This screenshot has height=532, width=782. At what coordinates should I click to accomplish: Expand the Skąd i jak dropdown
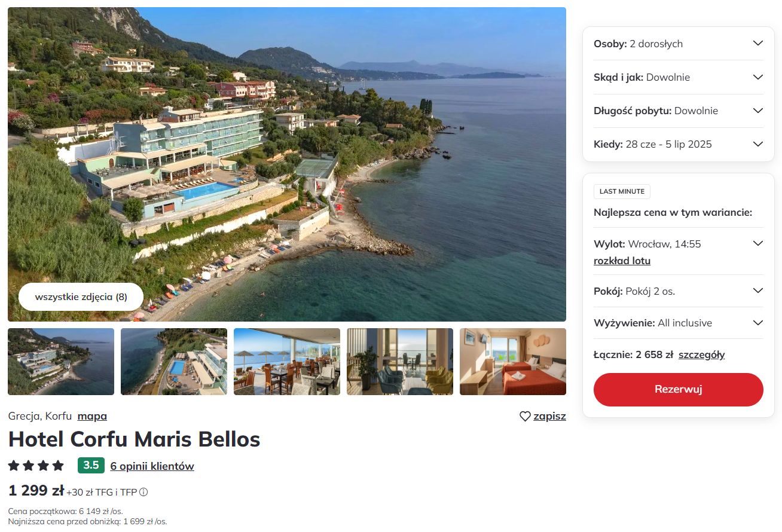679,77
